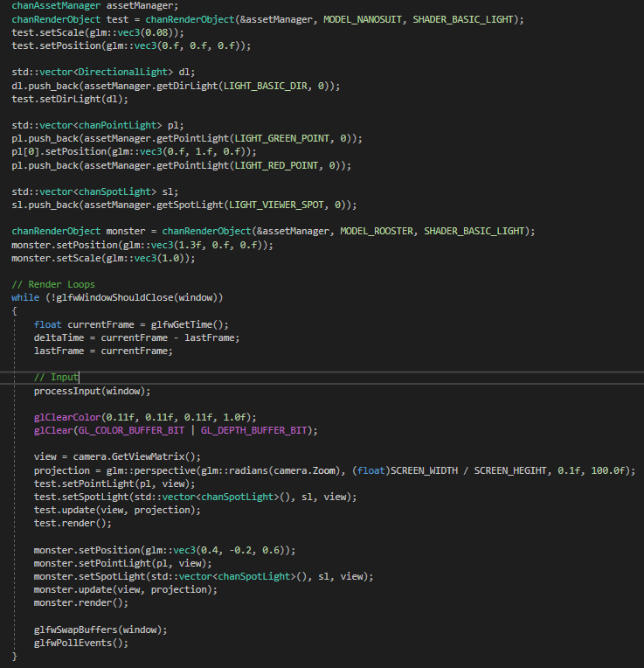Click MODEL_NANOSUIT in the test constructor
The height and width of the screenshot is (668, 644).
(x=363, y=19)
